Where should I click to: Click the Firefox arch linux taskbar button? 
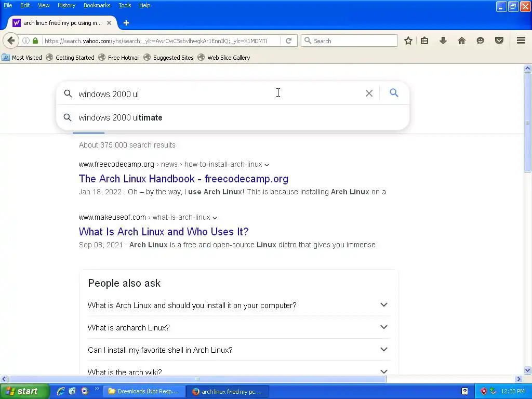pos(228,392)
